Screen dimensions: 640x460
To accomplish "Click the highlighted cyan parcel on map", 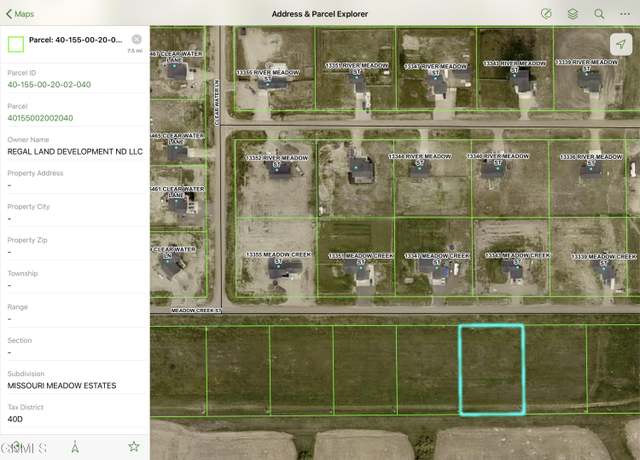I will [x=492, y=370].
